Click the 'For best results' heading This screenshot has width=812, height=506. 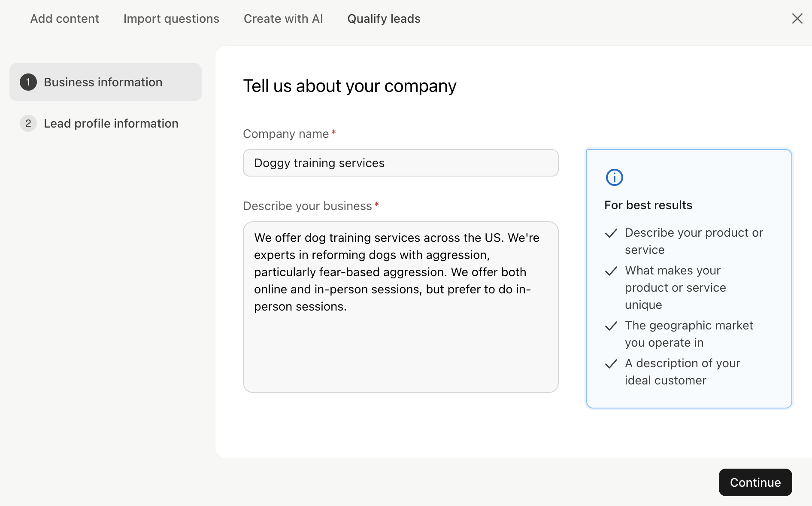648,205
